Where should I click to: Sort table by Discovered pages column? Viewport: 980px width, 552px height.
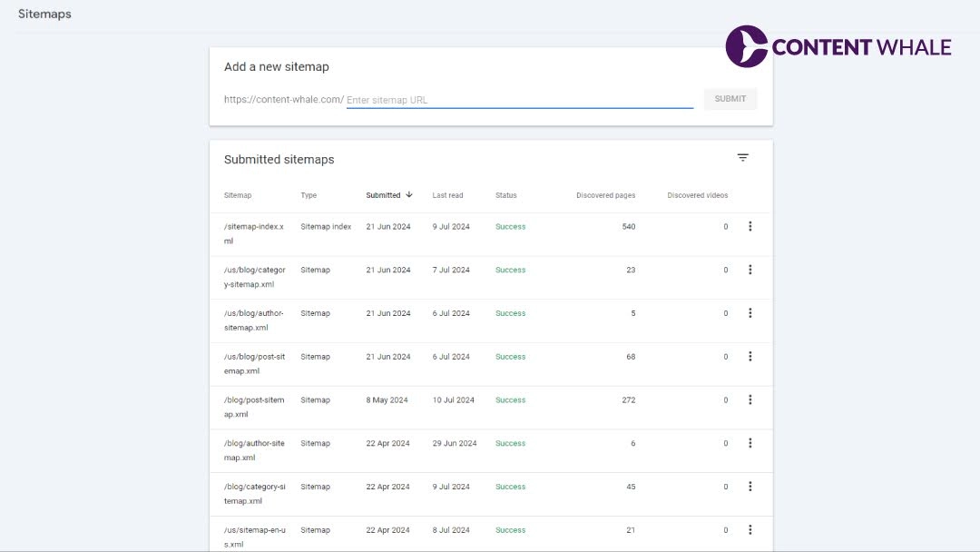pyautogui.click(x=605, y=195)
